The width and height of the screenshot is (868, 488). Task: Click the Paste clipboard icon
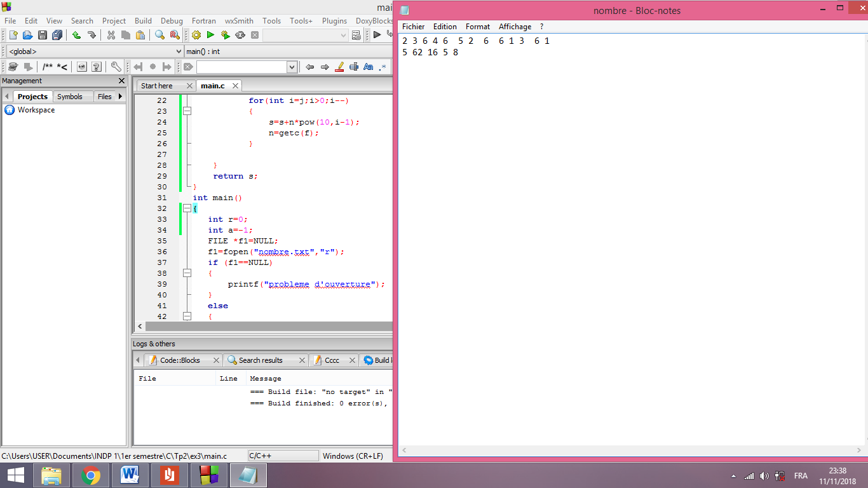(x=140, y=35)
